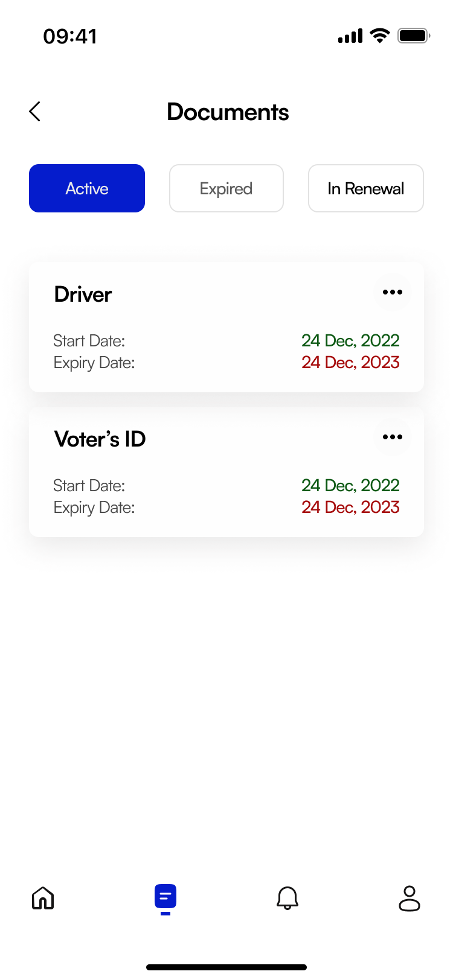Tap the 09:41 clock in status bar
This screenshot has height=980, width=453.
click(x=70, y=36)
